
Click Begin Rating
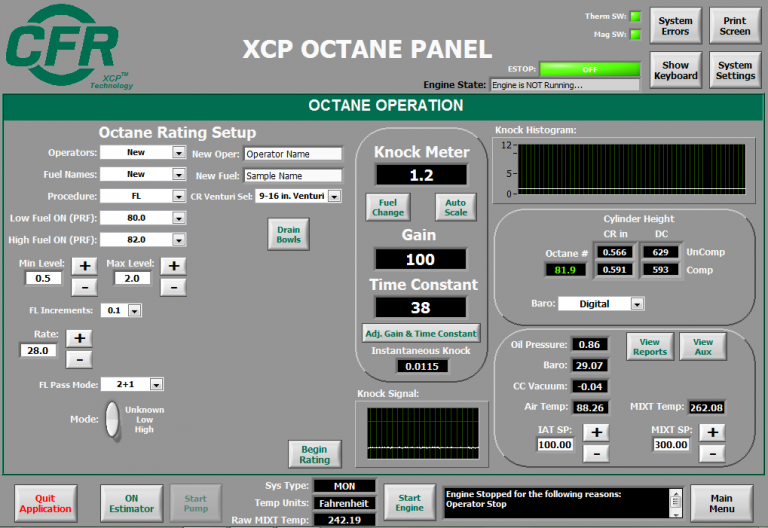(314, 455)
